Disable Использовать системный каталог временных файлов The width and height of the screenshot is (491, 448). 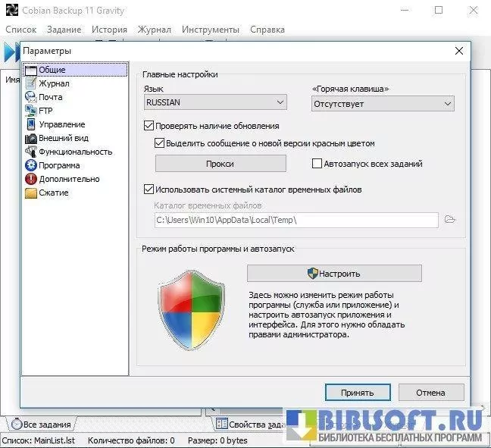[149, 189]
